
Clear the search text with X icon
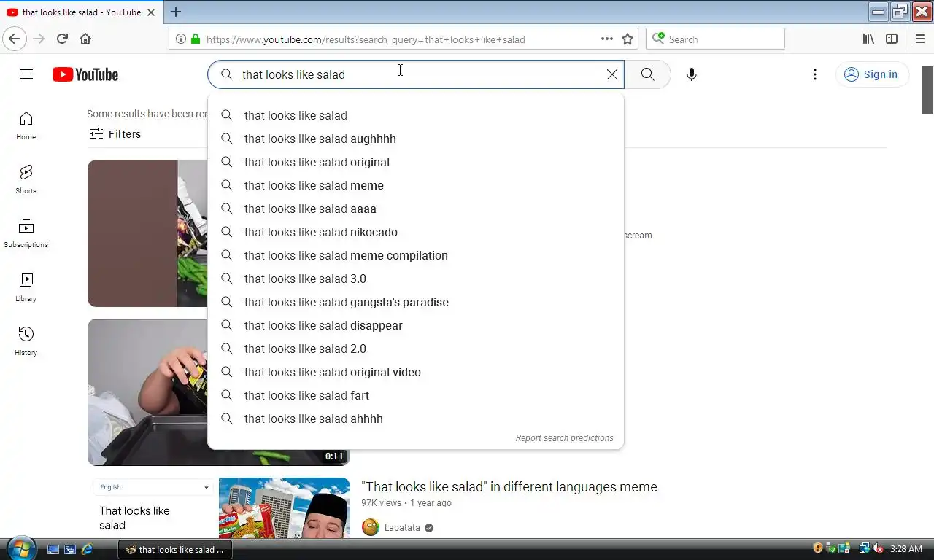[612, 74]
